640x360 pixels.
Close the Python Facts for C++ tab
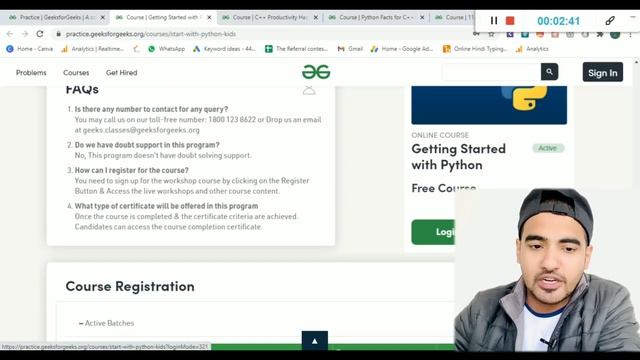tap(422, 18)
